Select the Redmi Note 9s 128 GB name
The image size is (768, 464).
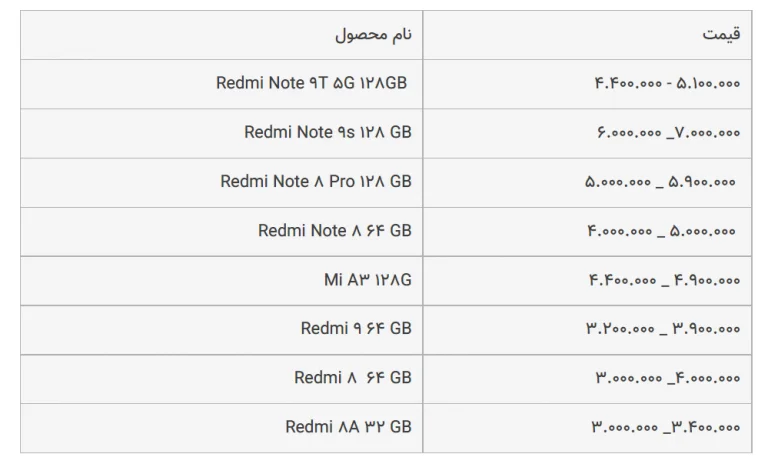point(327,132)
